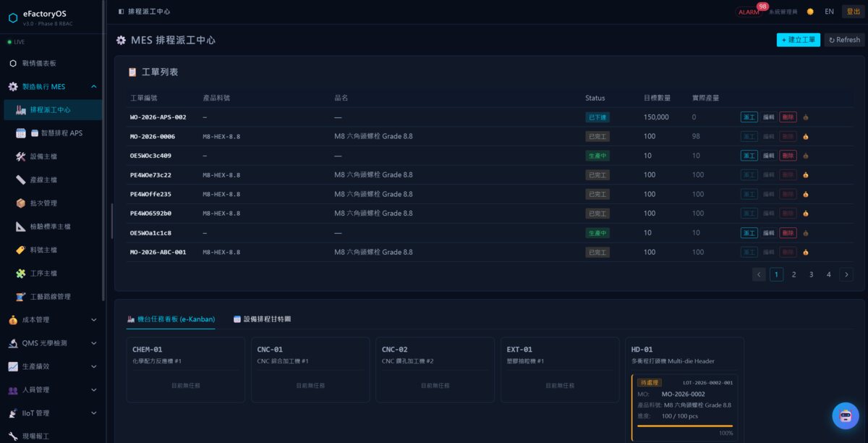The image size is (868, 443).
Task: Go to page 2 of work orders
Action: (793, 274)
